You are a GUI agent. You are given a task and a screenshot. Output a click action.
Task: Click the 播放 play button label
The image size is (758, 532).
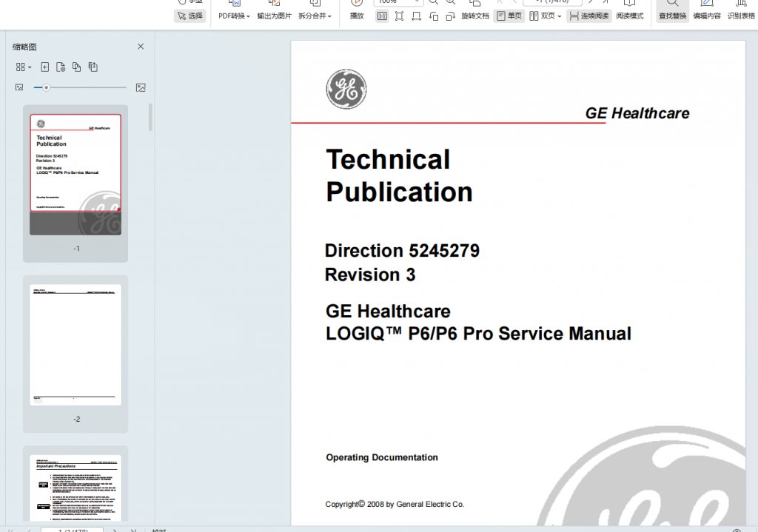tap(357, 16)
